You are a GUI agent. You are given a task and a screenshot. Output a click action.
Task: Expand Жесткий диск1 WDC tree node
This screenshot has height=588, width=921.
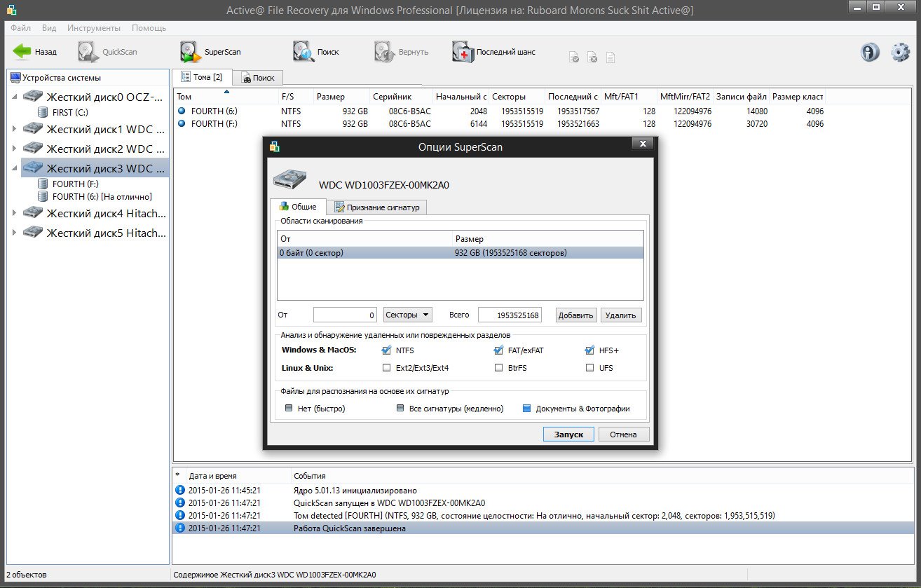pyautogui.click(x=15, y=129)
